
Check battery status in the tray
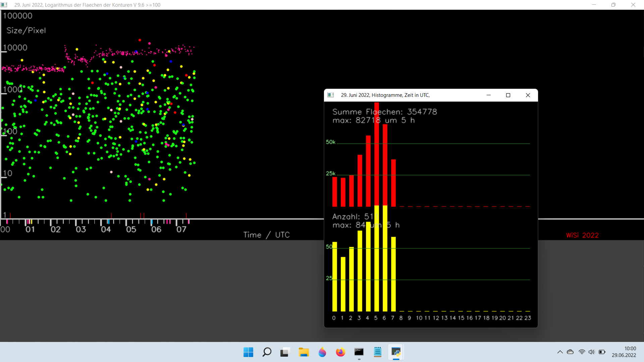pyautogui.click(x=602, y=352)
